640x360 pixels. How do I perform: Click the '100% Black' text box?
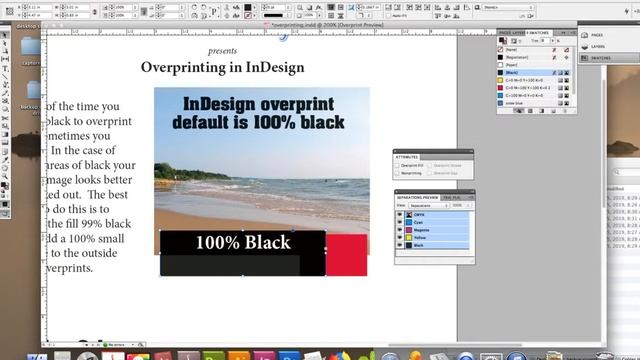click(x=243, y=242)
